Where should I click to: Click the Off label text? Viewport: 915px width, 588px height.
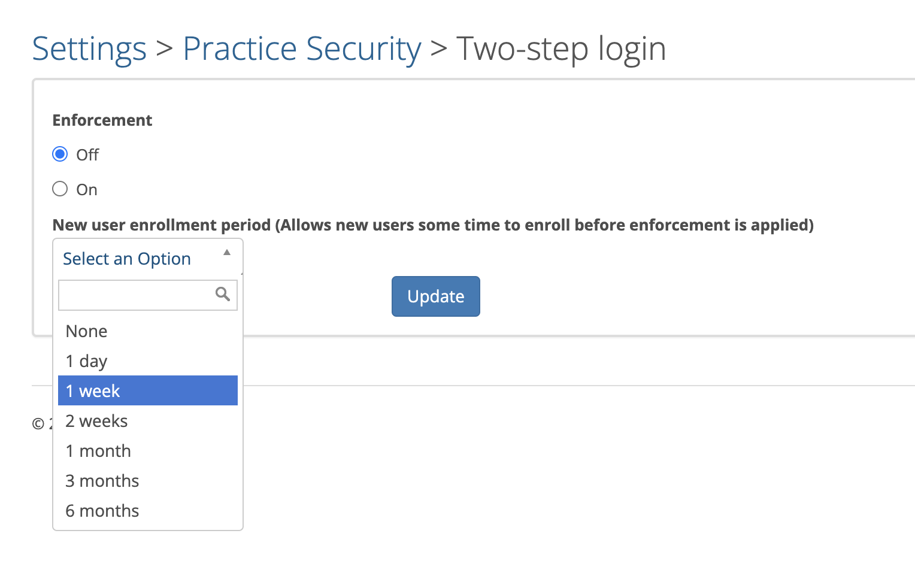(87, 155)
